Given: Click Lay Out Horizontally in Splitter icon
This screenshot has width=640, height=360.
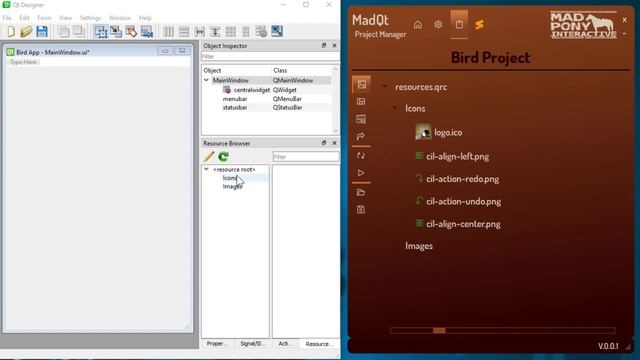Looking at the screenshot, I should (x=200, y=31).
